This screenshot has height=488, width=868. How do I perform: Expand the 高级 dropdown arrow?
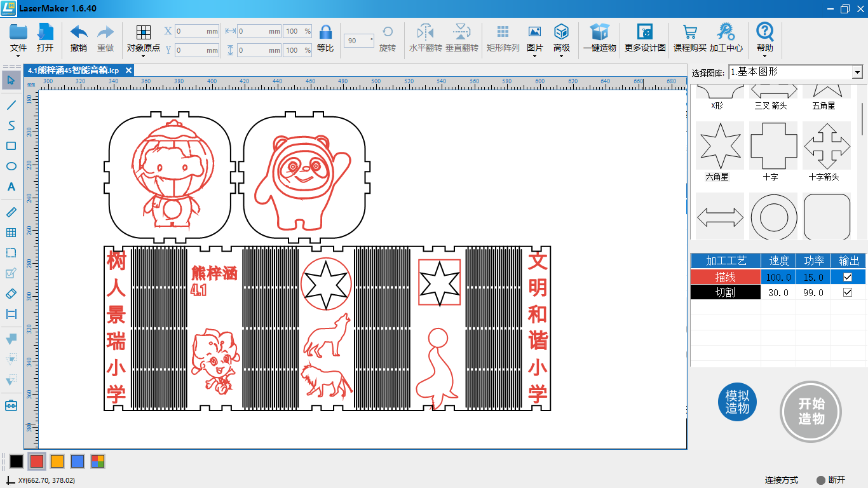(x=561, y=56)
